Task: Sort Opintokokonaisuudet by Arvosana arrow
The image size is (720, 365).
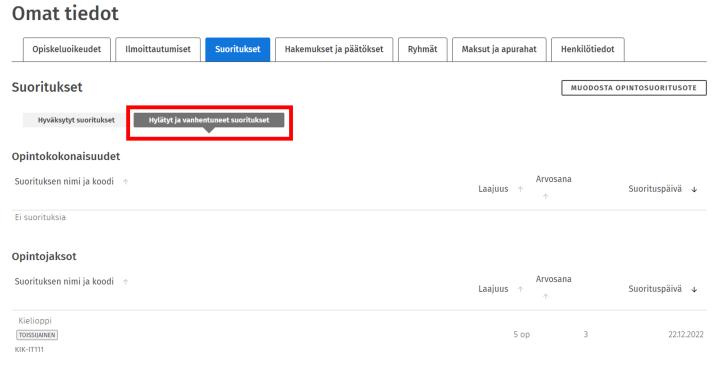Action: tap(546, 196)
